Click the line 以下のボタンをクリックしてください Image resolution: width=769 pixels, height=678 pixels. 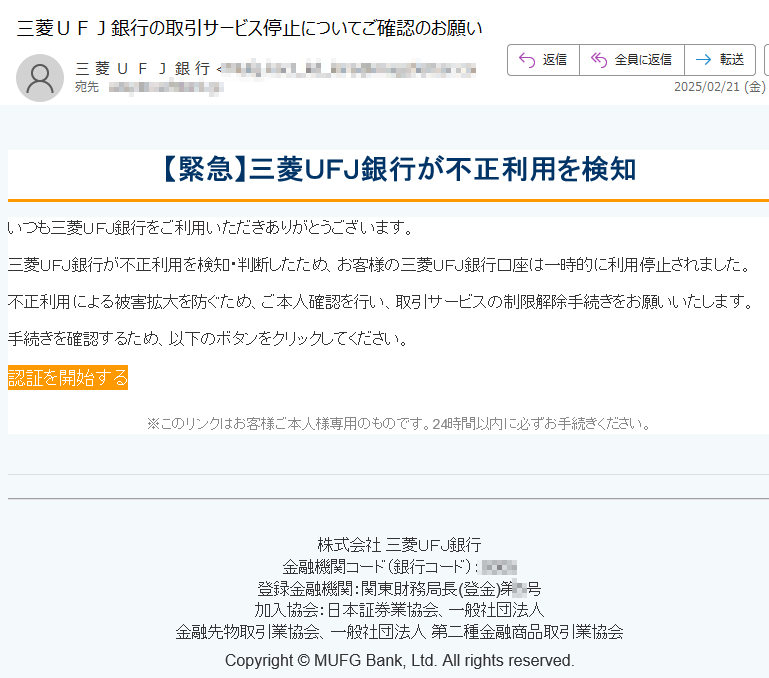(x=208, y=339)
